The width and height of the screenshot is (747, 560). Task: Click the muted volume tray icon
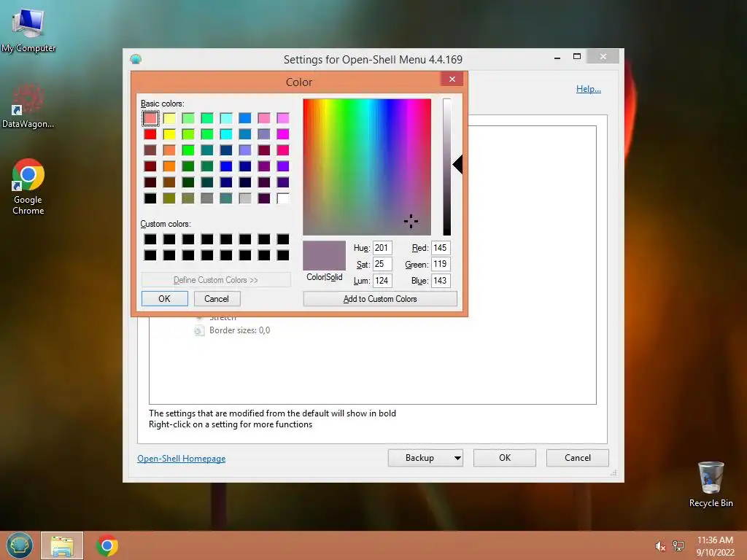tap(659, 546)
